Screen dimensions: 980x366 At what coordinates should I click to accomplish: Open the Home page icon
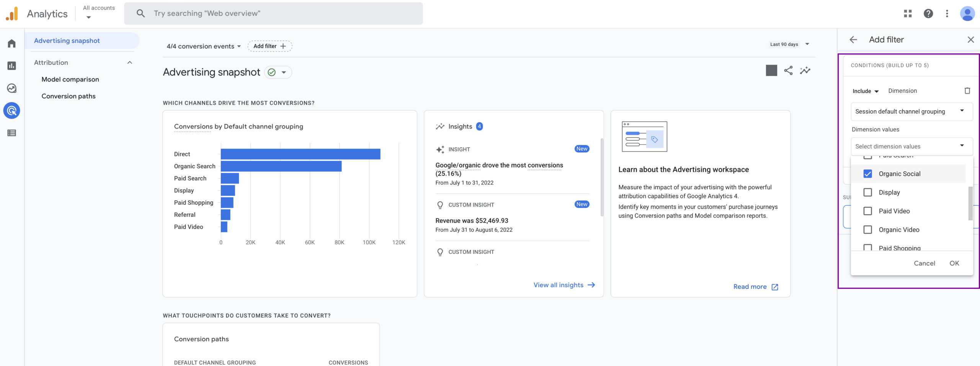tap(11, 43)
